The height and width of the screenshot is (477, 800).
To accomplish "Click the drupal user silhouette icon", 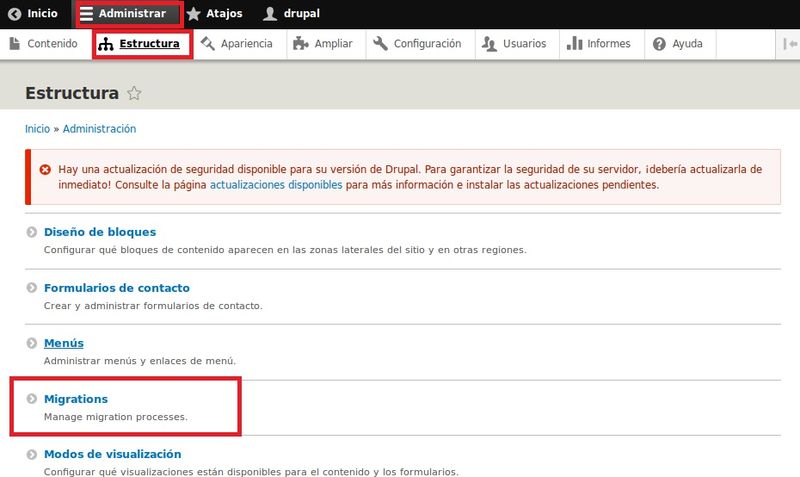I will tap(270, 14).
